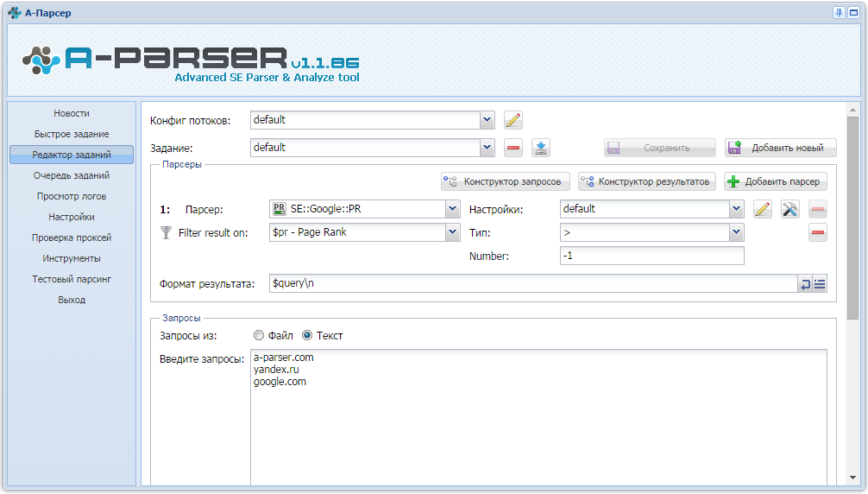Open Инструменты menu item
This screenshot has height=494, width=868.
(72, 258)
